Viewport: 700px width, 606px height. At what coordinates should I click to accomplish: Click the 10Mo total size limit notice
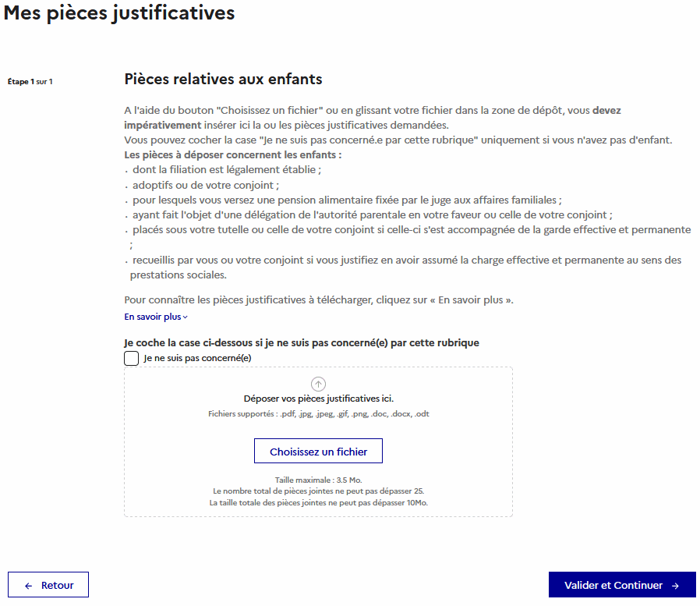point(318,503)
